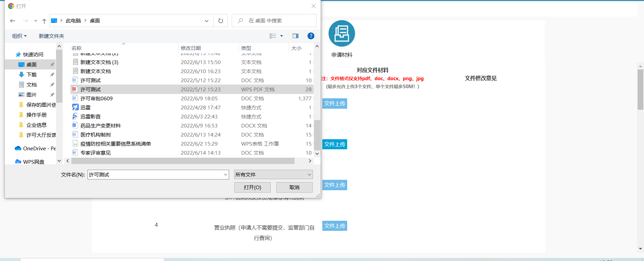This screenshot has height=261, width=644.
Task: Select the 迅雷 shortcut file
Action: 86,108
